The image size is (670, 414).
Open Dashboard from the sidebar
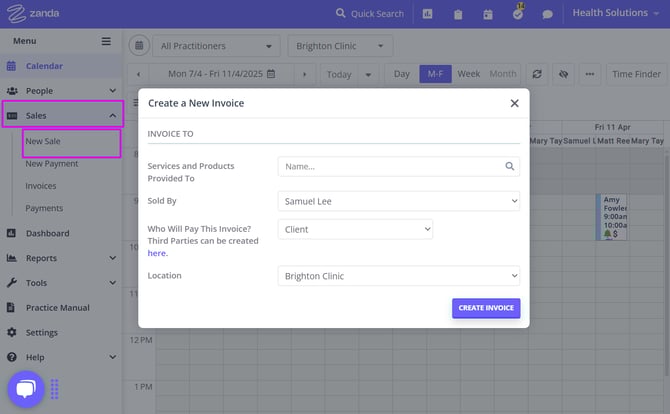(x=47, y=233)
